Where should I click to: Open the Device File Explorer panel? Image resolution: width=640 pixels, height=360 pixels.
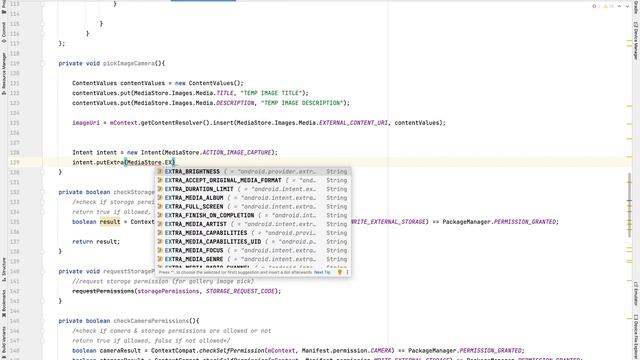pyautogui.click(x=636, y=337)
